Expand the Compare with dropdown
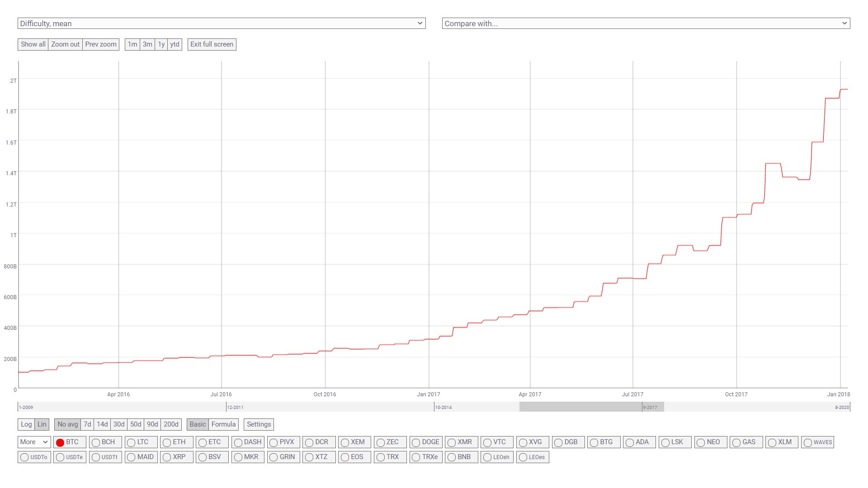 coord(646,23)
